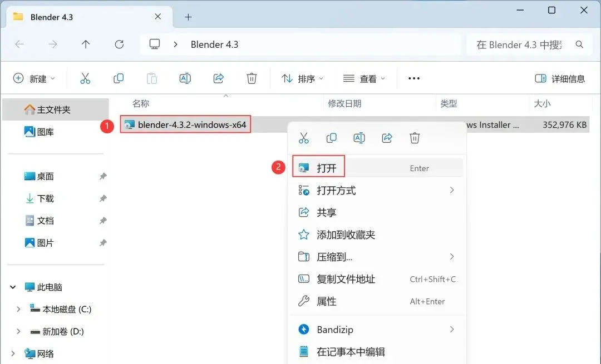The image size is (601, 364).
Task: Click the 352,976 KB size cell
Action: 565,125
